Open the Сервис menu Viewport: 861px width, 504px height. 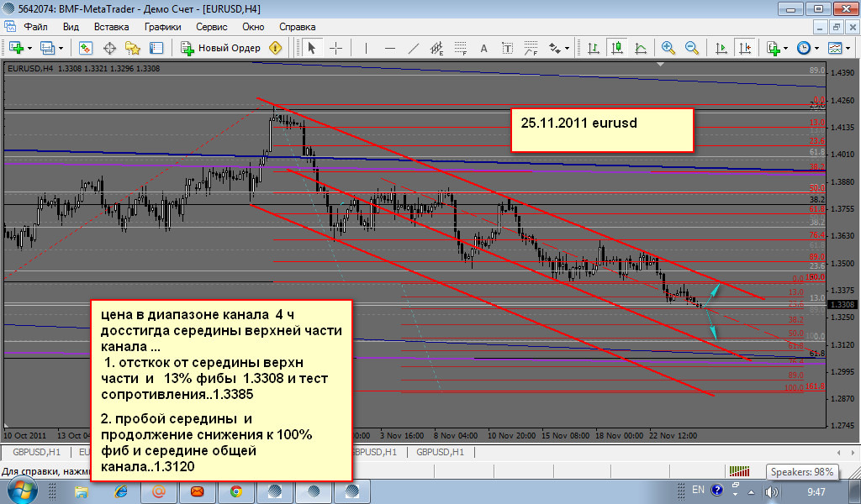(211, 27)
